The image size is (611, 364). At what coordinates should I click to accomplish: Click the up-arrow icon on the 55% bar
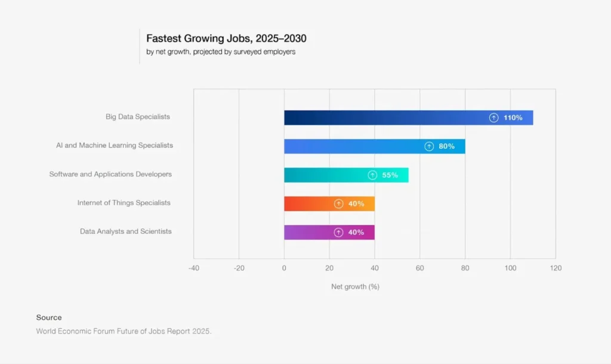(372, 175)
